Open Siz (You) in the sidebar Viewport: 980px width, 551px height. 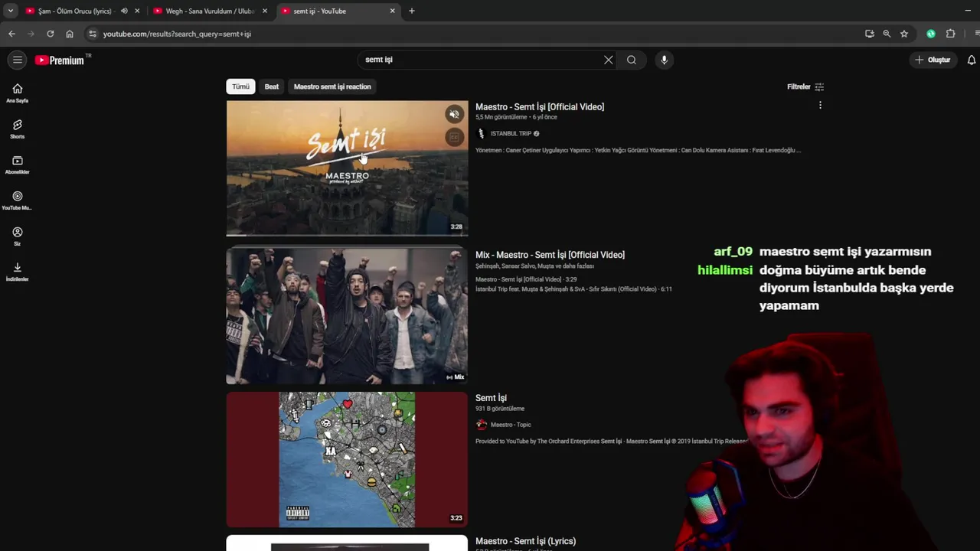point(17,236)
